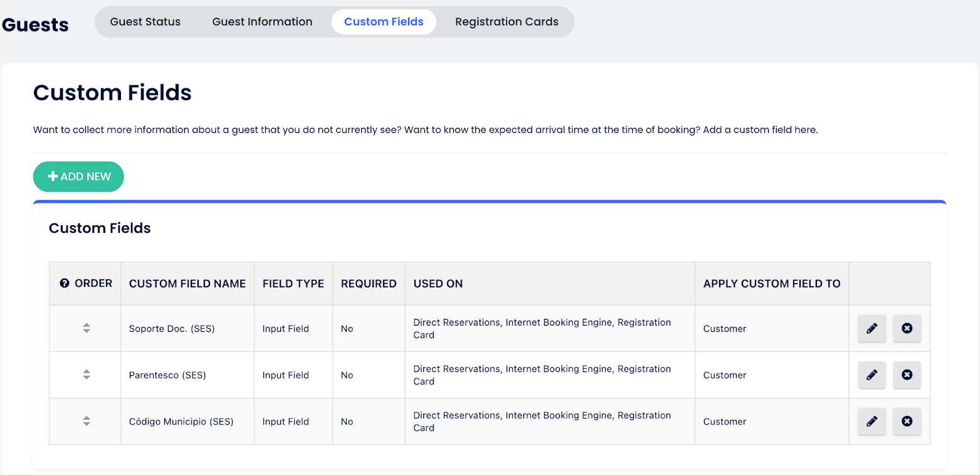Click pencil icon for Parentesco (SES)
980x475 pixels.
[x=872, y=375]
